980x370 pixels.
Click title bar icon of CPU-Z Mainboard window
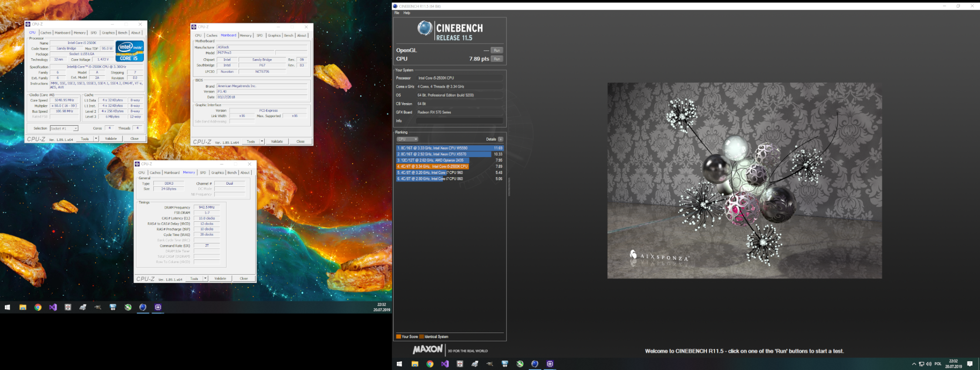click(194, 27)
